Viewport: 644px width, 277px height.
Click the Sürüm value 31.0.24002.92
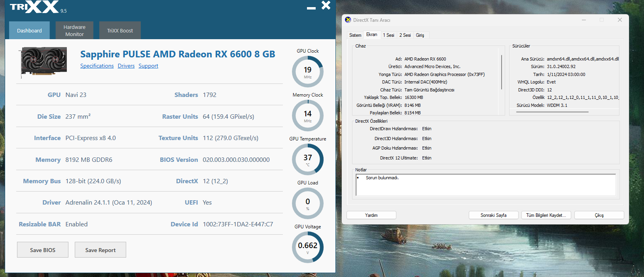coord(561,66)
